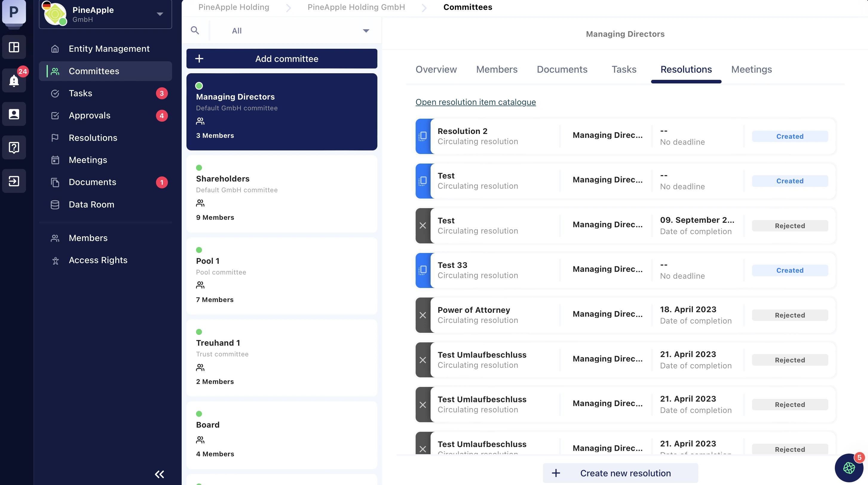
Task: Select the Shareholders committee card
Action: tap(282, 193)
